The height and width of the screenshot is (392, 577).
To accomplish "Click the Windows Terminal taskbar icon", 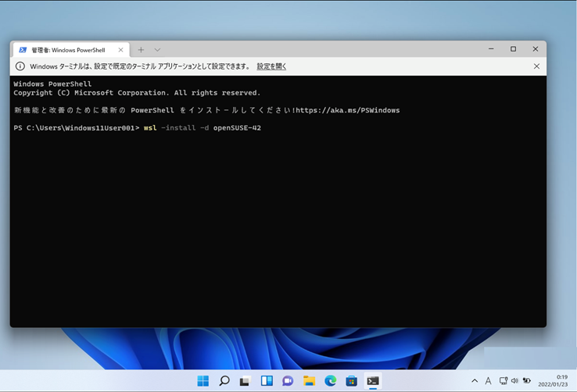I will tap(373, 381).
